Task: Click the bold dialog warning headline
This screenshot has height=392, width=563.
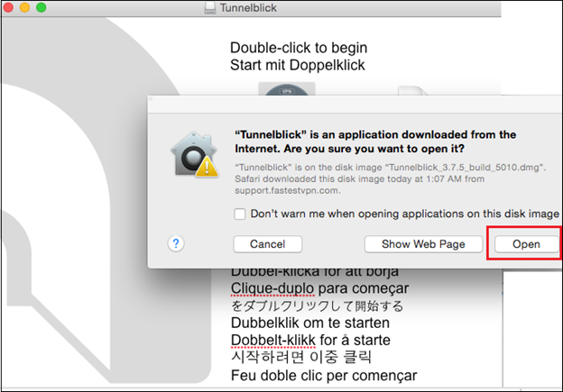Action: point(375,141)
